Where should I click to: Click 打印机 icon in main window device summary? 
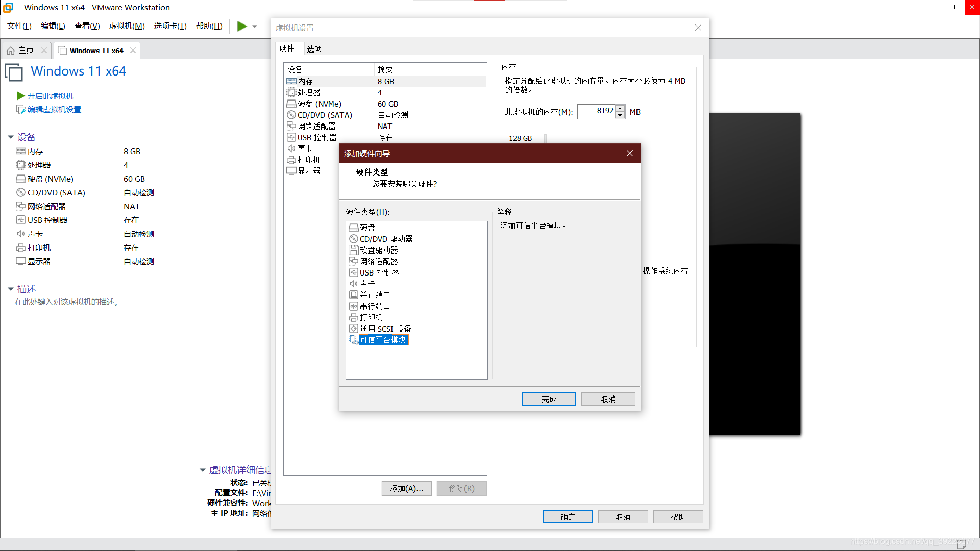pos(21,247)
